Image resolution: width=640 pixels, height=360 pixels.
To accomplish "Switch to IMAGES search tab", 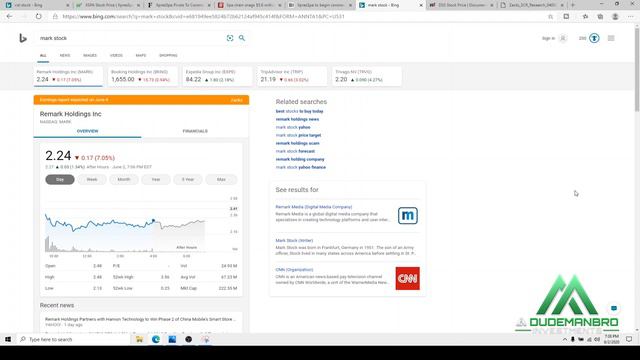I will [90, 56].
